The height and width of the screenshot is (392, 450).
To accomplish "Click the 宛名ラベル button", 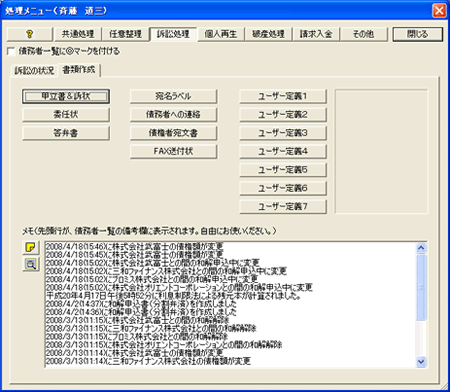I will click(174, 96).
